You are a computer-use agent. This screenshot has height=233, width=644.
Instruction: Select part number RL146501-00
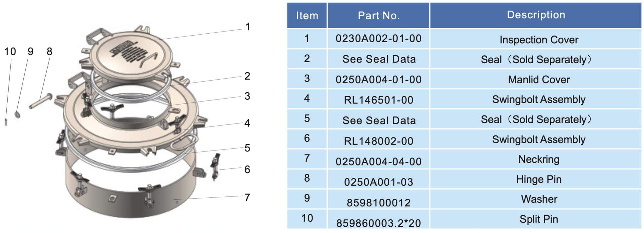[x=378, y=100]
